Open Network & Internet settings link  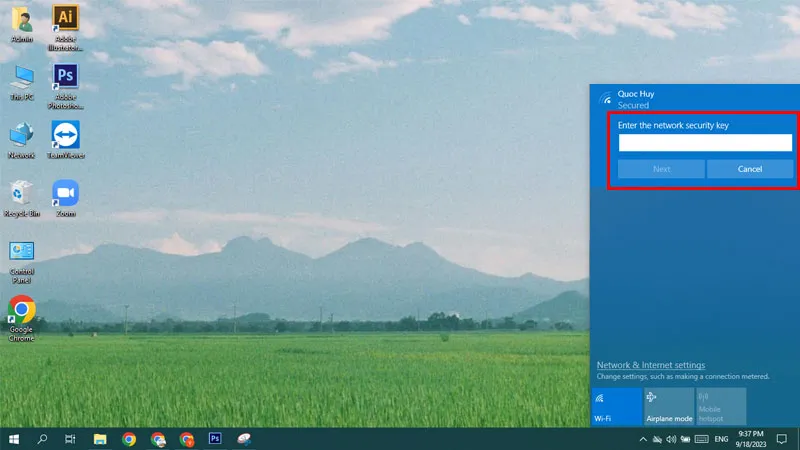(650, 365)
